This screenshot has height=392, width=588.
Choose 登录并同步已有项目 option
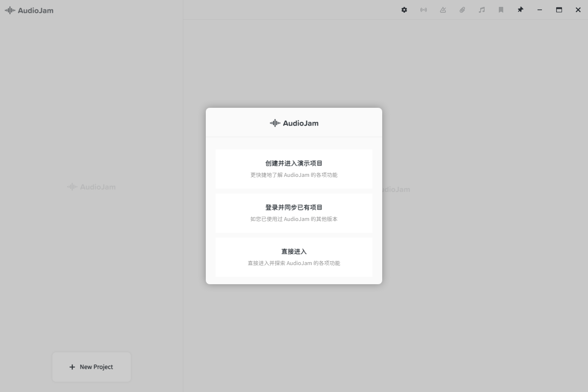coord(294,213)
